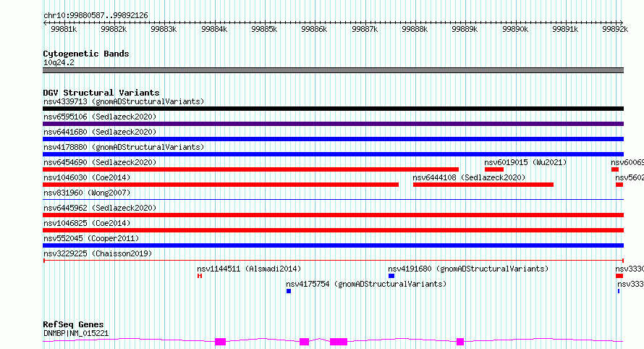The image size is (644, 349).
Task: Select the RefSeq Genes track heading
Action: click(x=74, y=324)
